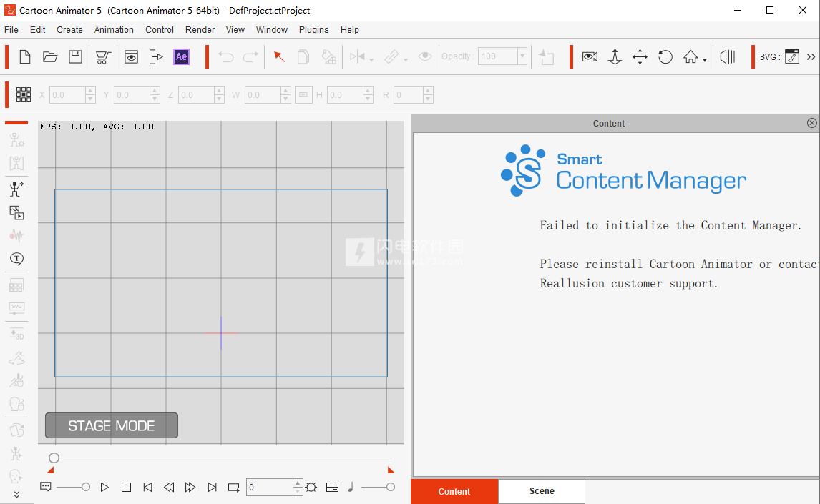Click the preview eye window icon

tap(131, 56)
